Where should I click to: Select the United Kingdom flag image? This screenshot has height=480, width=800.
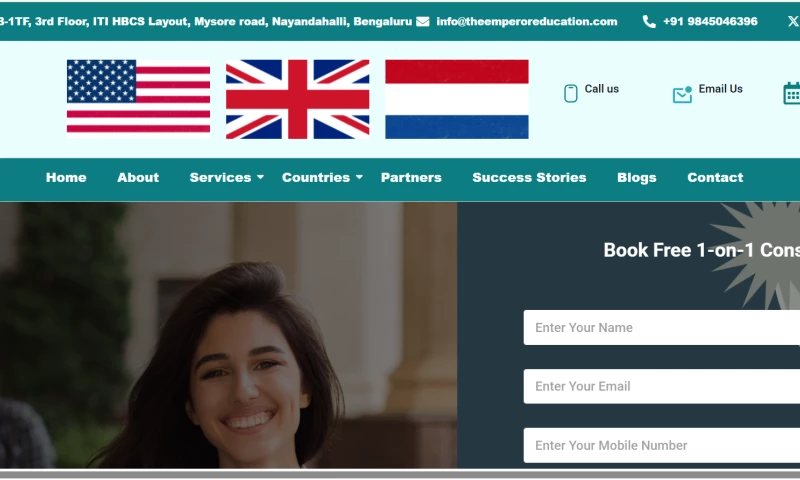(297, 99)
